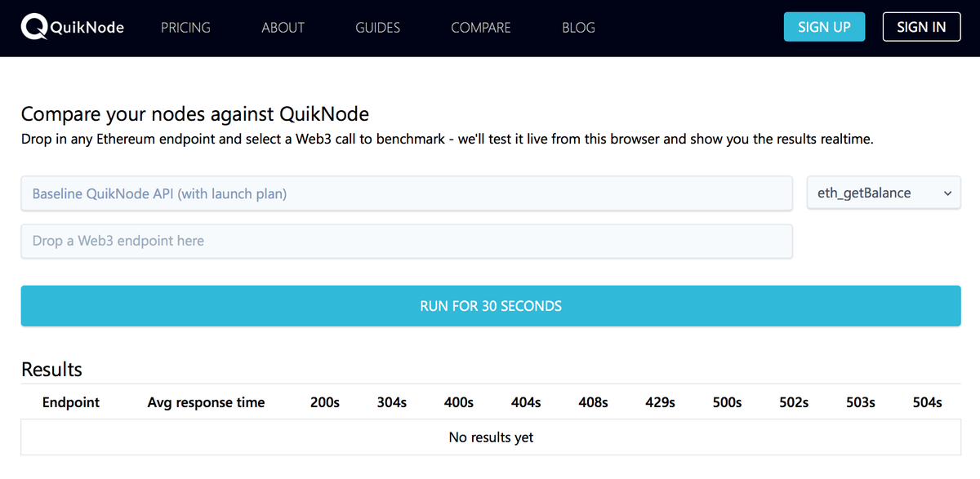Start the benchmark with RUN FOR 30 SECONDS
The height and width of the screenshot is (479, 980).
(x=490, y=305)
